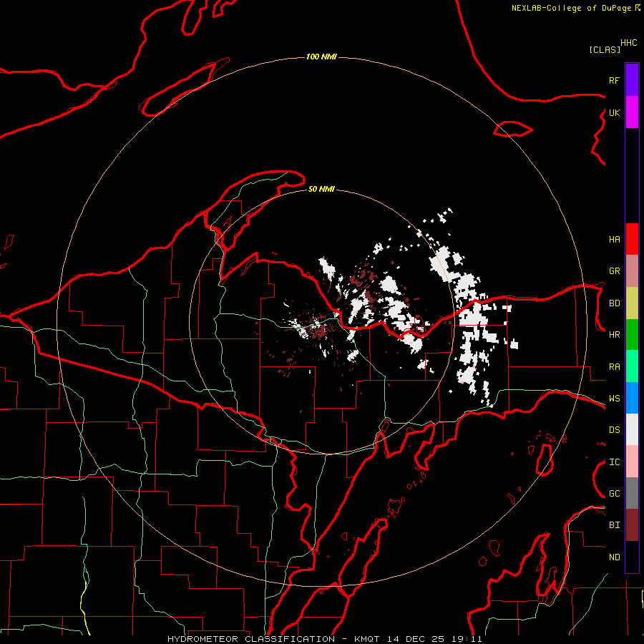
Task: Click the "100 NMI" range ring label
Action: 321,57
